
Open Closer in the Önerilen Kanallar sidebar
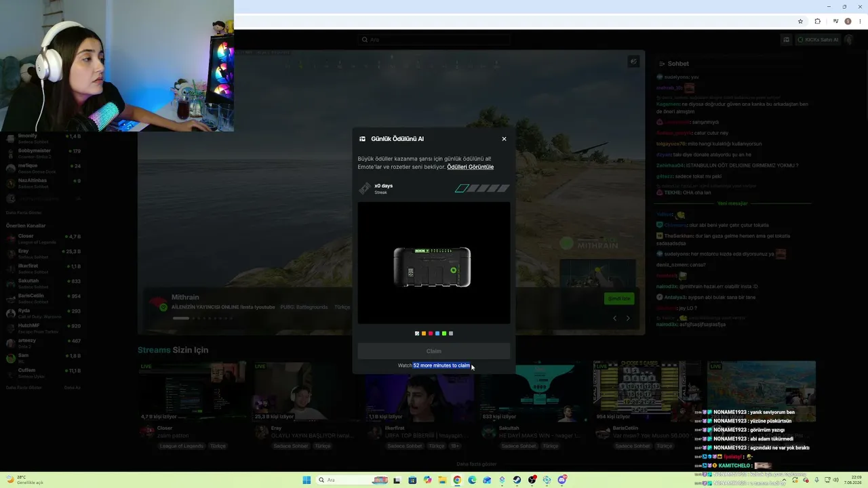(x=43, y=239)
